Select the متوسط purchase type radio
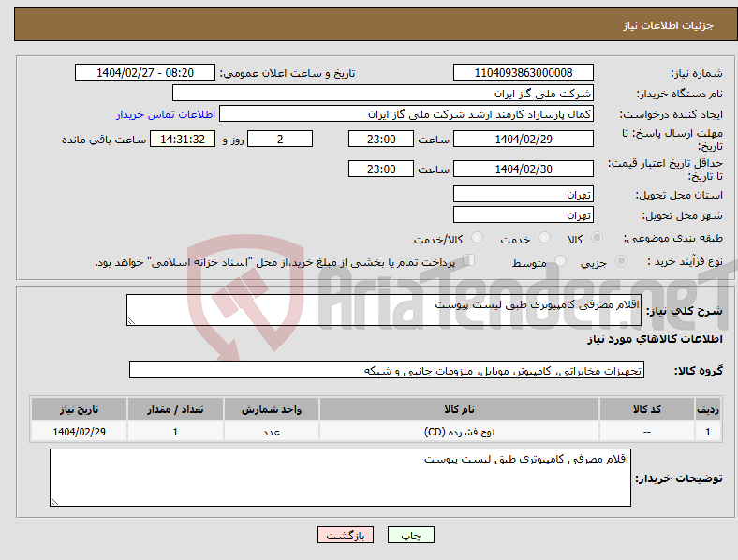 tap(560, 260)
